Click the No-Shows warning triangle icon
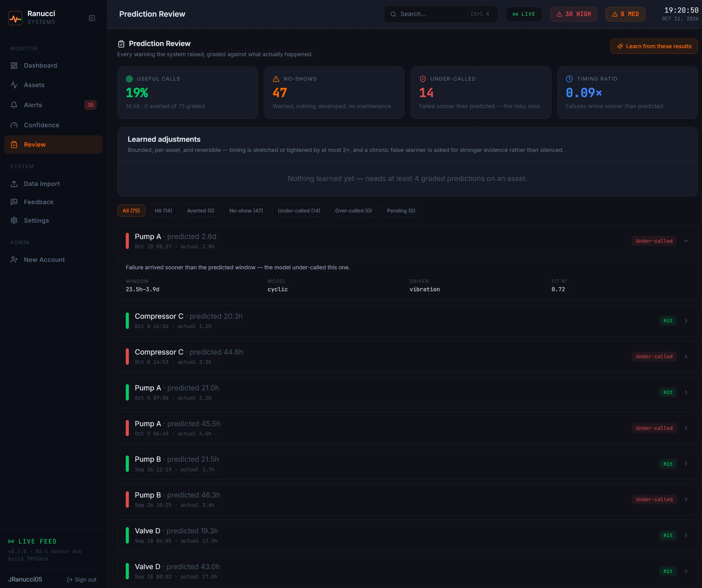The width and height of the screenshot is (702, 588). coord(276,79)
